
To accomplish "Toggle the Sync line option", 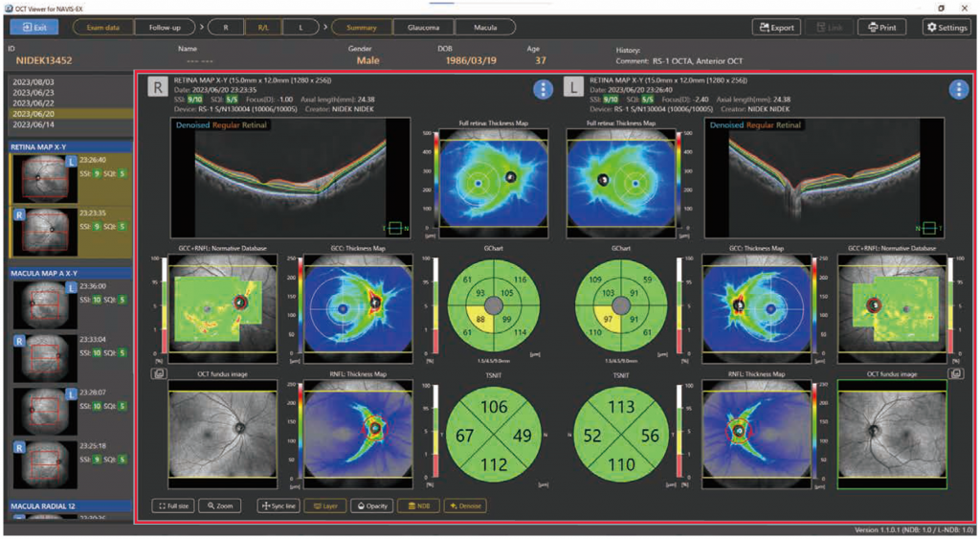I will pos(278,505).
